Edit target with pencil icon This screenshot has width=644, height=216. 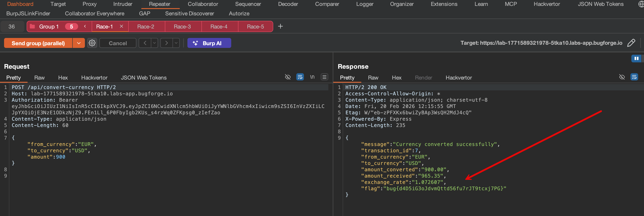[631, 43]
